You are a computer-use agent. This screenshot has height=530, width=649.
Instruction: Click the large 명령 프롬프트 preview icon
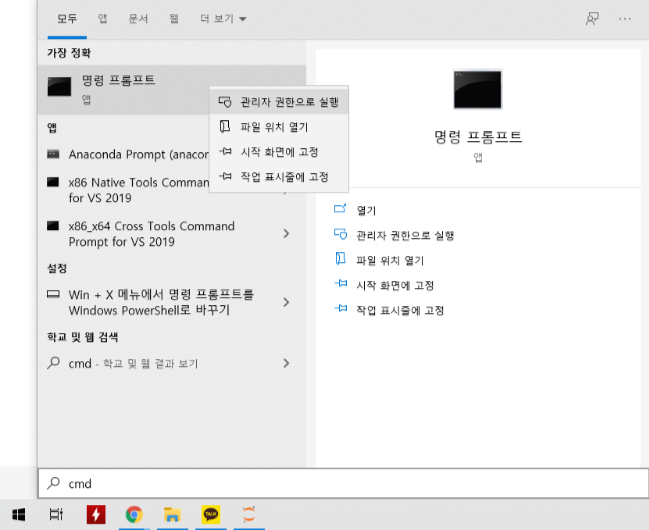click(x=478, y=89)
